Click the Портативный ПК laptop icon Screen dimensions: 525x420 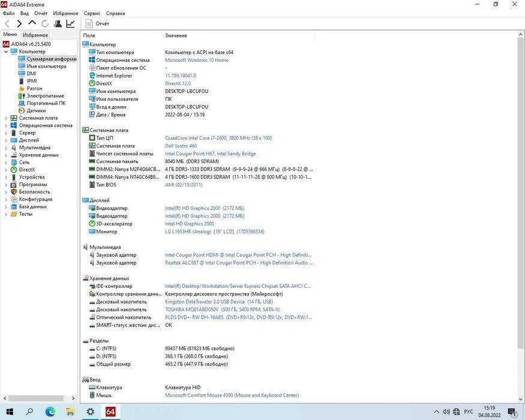tap(22, 103)
